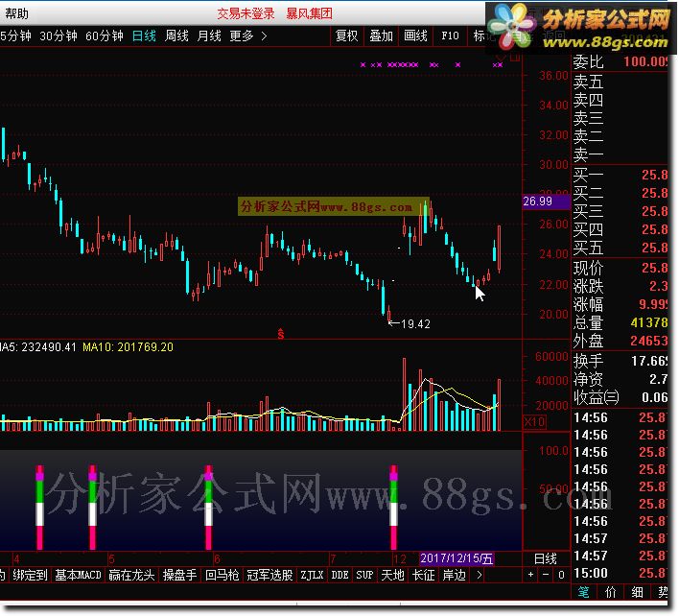Viewport: 679px width, 616px height.
Task: Open the 帮助 menu
Action: pyautogui.click(x=17, y=13)
